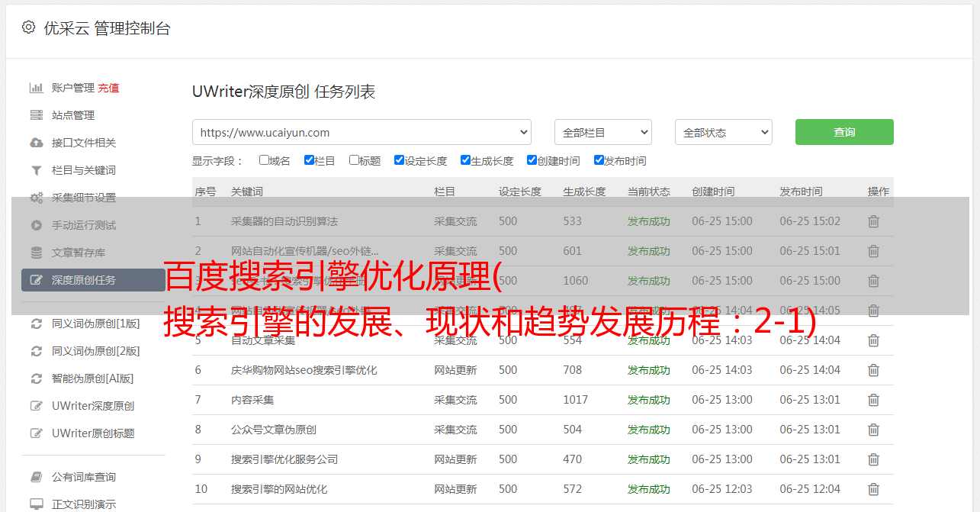Delete 庆华购物网站seo搜索引擎优化 using its trash icon
980x512 pixels.
873,370
